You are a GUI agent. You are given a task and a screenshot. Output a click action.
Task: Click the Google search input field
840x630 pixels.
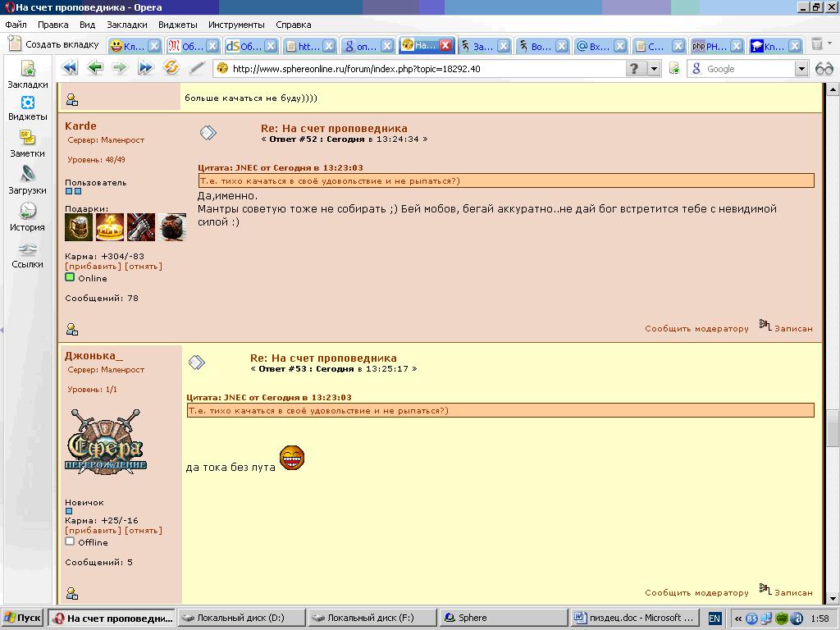pos(750,69)
